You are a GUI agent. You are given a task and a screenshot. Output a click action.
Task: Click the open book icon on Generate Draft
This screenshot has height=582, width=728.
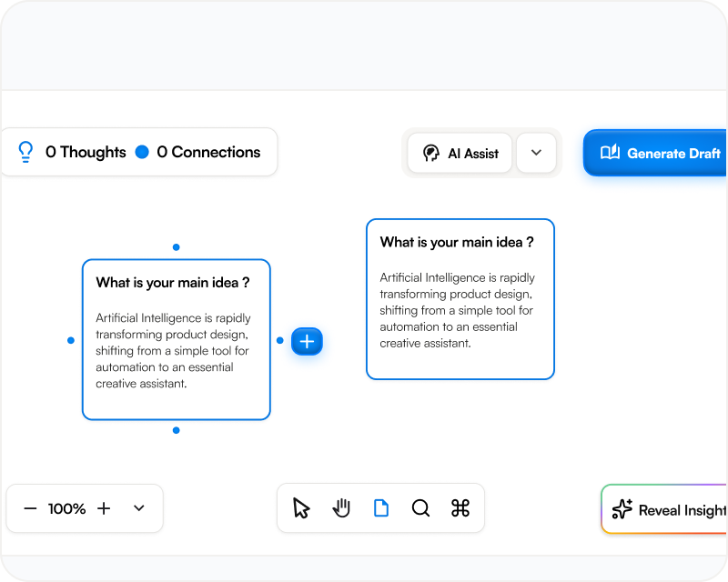click(611, 153)
